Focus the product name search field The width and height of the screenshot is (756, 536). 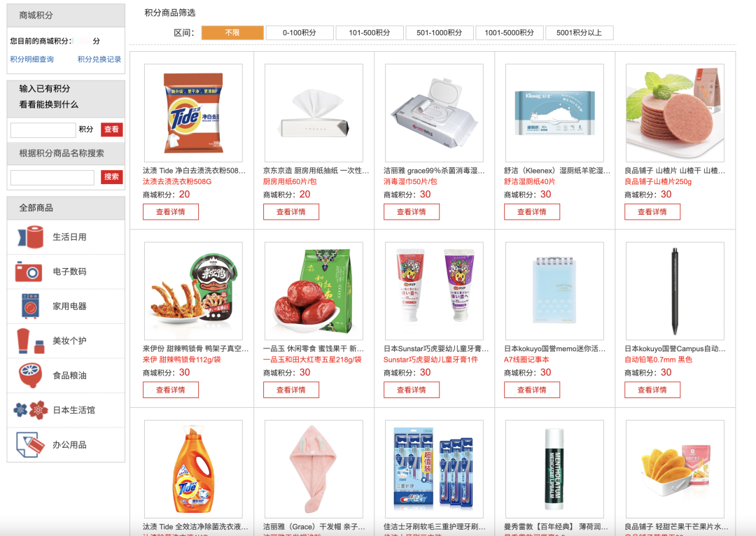[52, 177]
